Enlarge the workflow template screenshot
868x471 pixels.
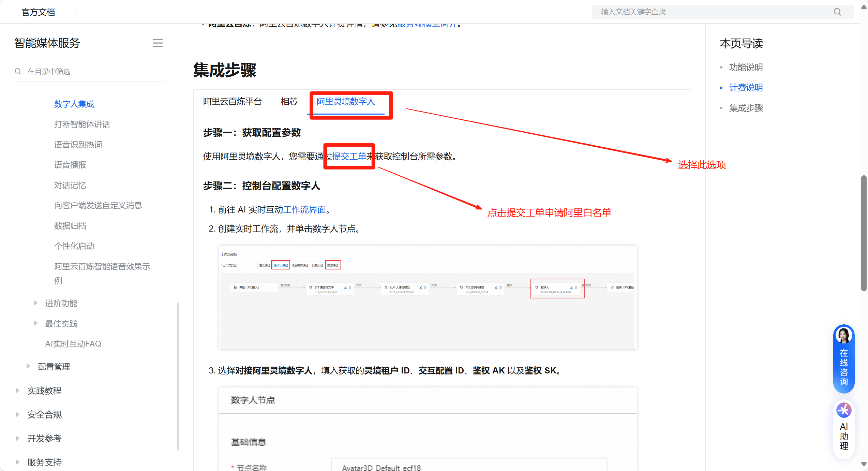(x=428, y=297)
